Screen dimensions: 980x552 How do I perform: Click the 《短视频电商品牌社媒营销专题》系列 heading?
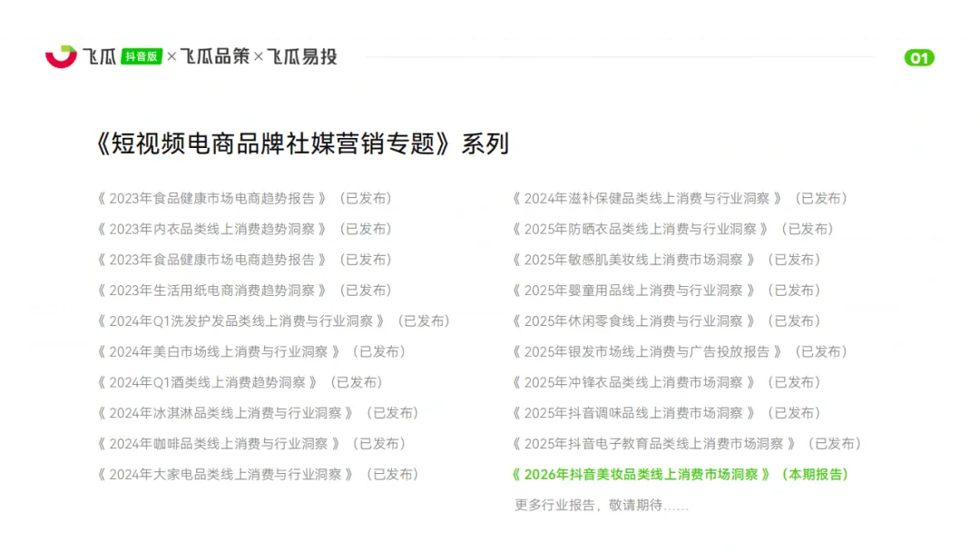pos(302,143)
